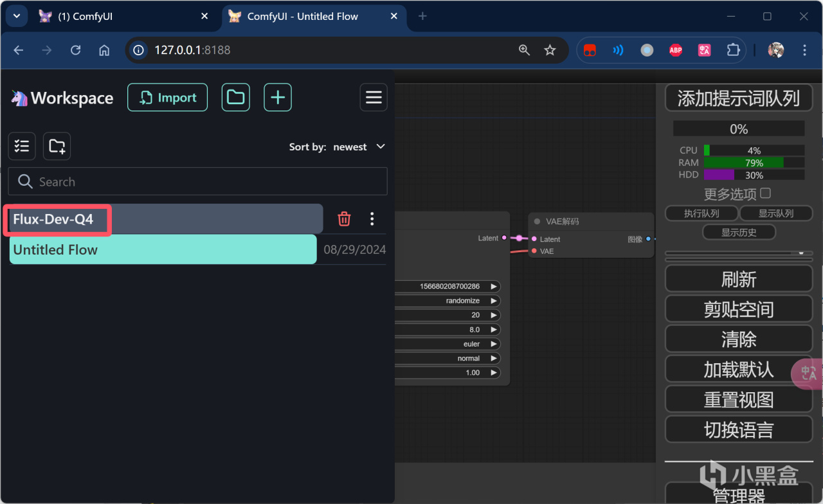Click the workflow Search field
The width and height of the screenshot is (823, 504).
[197, 181]
